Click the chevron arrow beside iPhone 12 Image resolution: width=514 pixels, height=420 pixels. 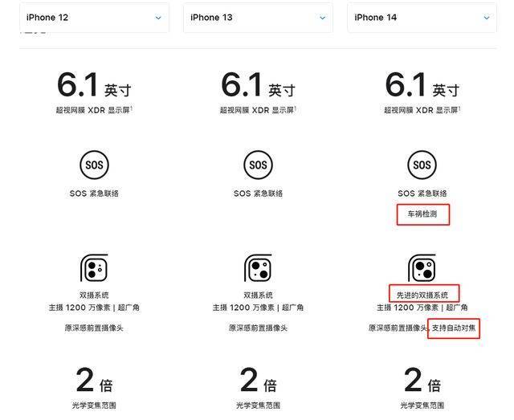(x=158, y=18)
